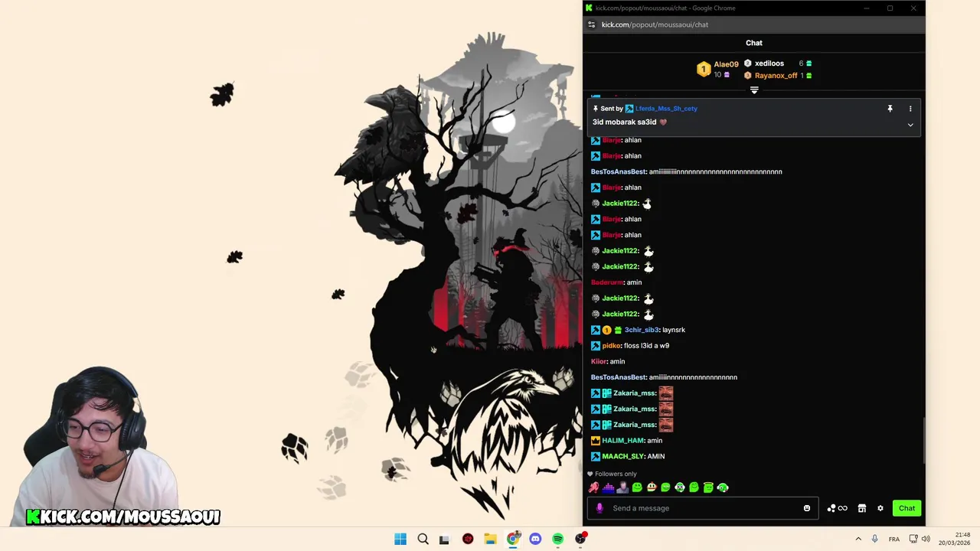Open Spotify from the taskbar
Viewport: 980px width, 551px height.
[558, 539]
